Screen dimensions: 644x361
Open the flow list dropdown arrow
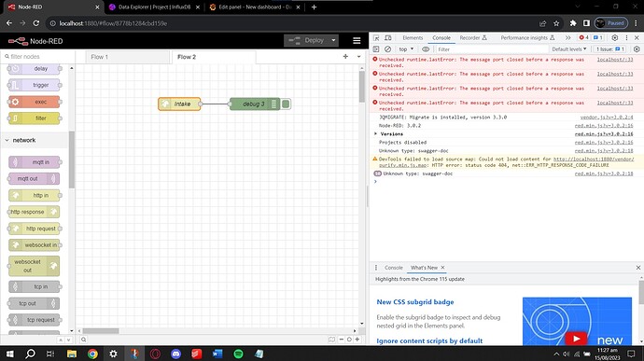coord(358,57)
